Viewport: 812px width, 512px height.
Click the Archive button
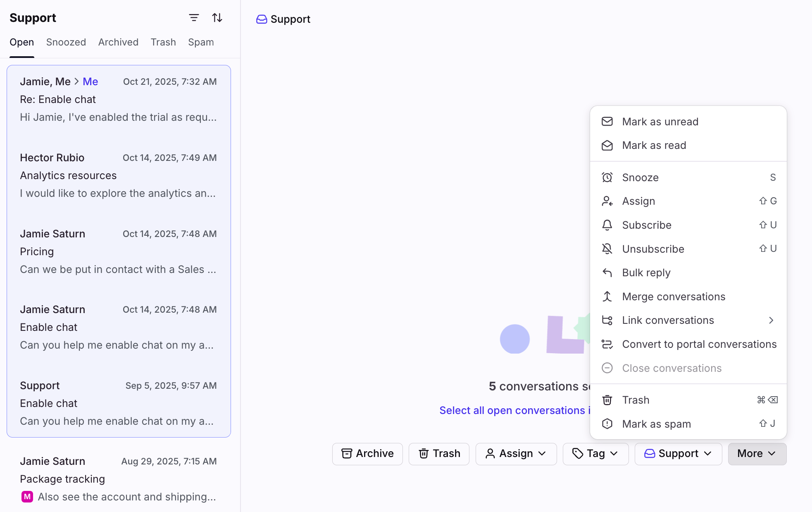367,454
